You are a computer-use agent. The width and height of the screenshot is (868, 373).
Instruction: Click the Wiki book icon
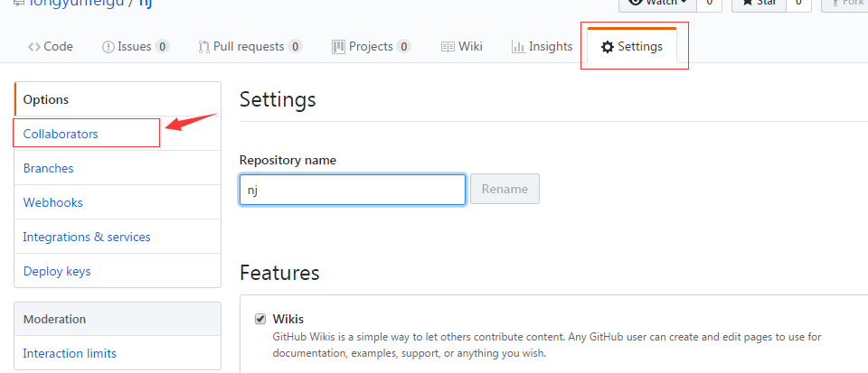coord(448,47)
